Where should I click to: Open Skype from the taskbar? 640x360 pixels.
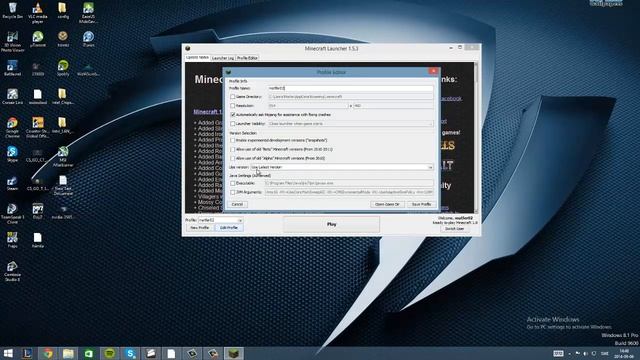(130, 353)
